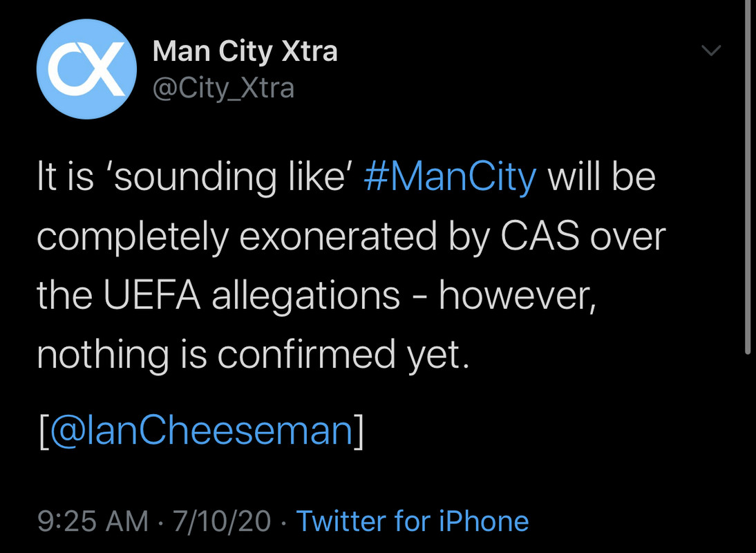Click the word exonerated in tweet

coord(338,237)
